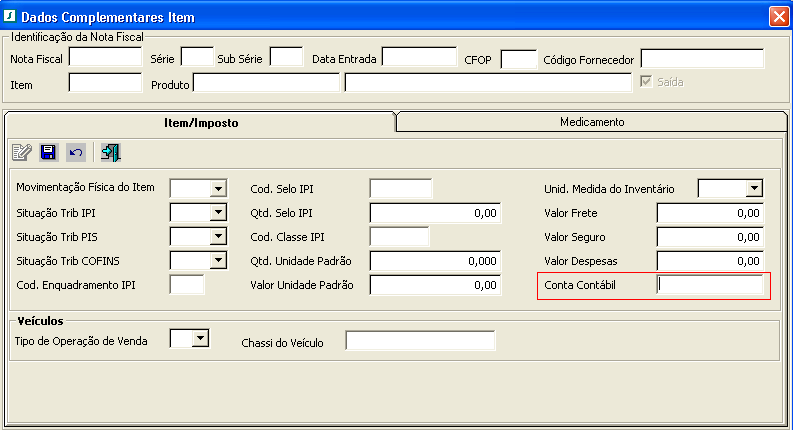
Task: Focus the Chassi do Veículo field
Action: [420, 342]
